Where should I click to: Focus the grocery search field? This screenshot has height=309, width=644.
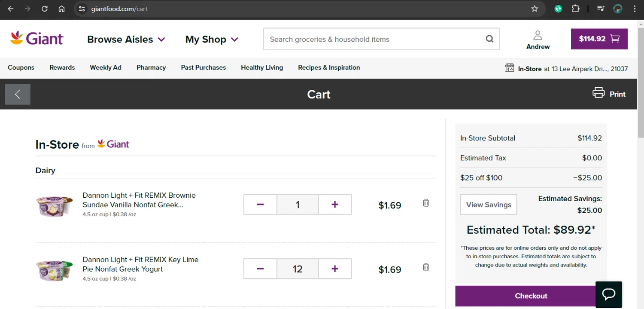[374, 39]
